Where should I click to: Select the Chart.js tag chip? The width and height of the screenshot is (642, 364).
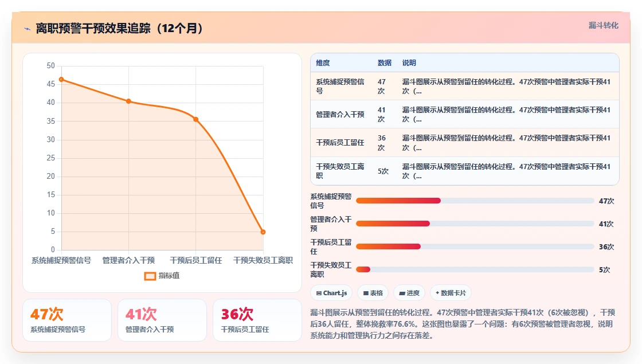pyautogui.click(x=332, y=293)
